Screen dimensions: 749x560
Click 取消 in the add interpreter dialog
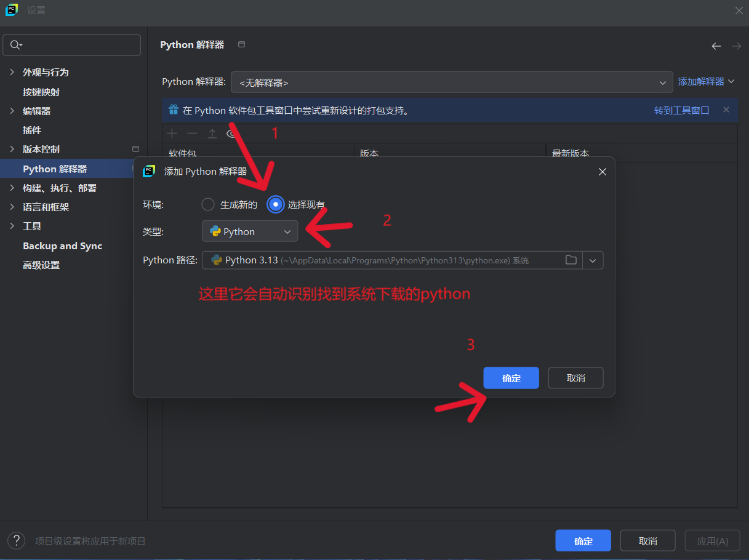[575, 378]
